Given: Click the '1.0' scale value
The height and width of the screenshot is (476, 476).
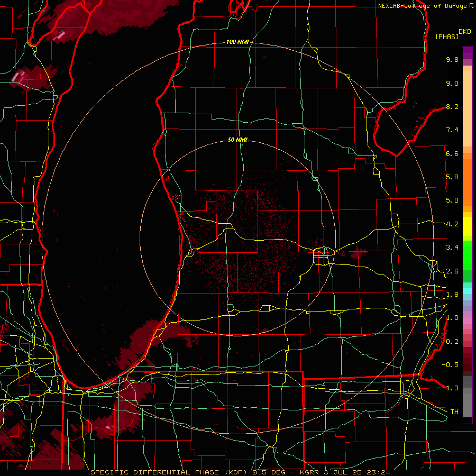Looking at the screenshot, I should coord(452,318).
